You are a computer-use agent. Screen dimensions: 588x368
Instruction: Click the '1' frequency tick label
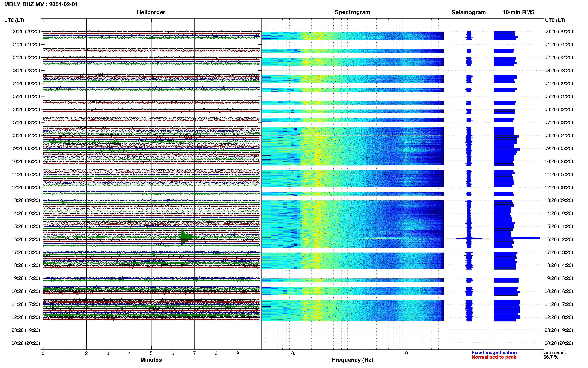tap(350, 353)
